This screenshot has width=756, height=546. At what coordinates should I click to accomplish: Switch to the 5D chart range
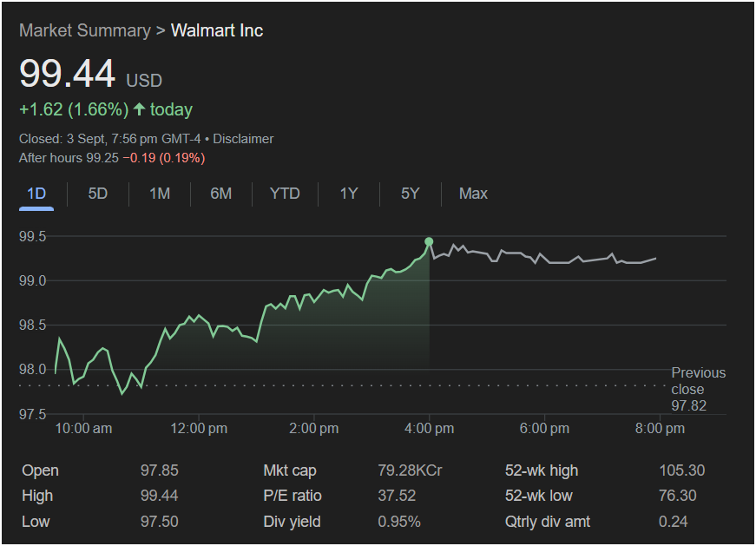click(x=98, y=194)
